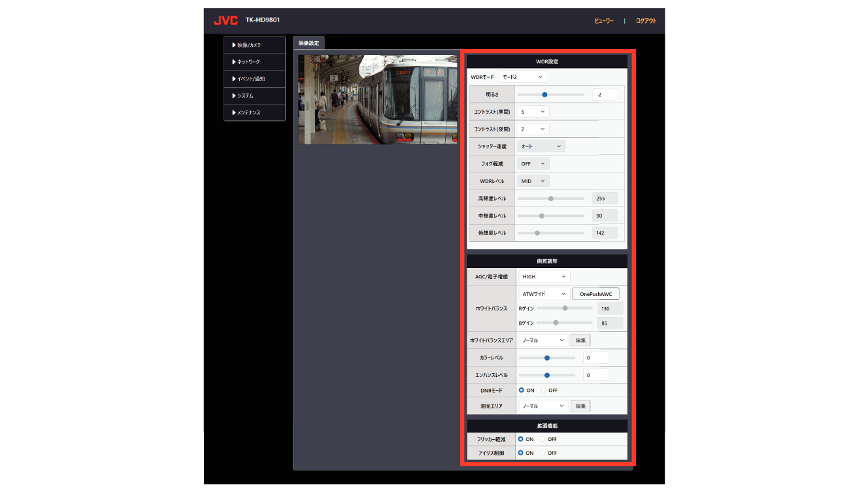This screenshot has width=868, height=492.
Task: Set アイリス制御 to ON
Action: click(521, 453)
